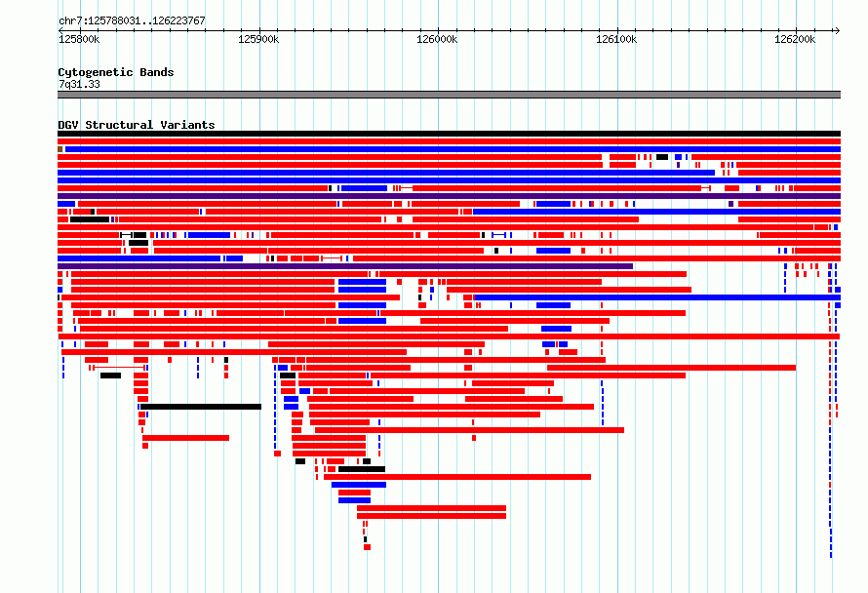Select the short black bar left of 125830k in lower rows
The height and width of the screenshot is (593, 868).
111,376
